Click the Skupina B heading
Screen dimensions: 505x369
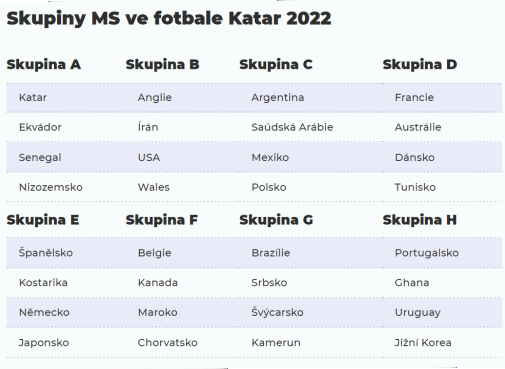(x=162, y=64)
